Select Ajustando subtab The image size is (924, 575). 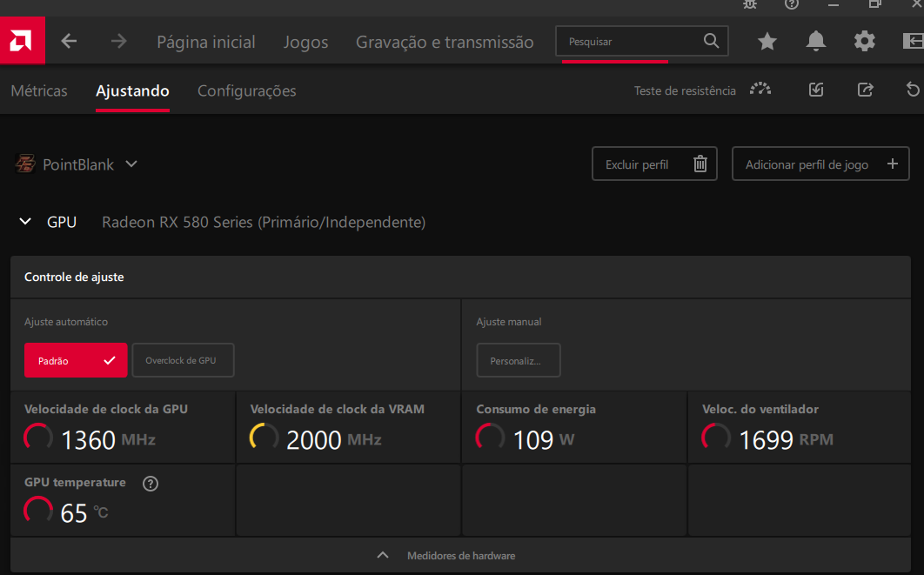click(x=132, y=90)
